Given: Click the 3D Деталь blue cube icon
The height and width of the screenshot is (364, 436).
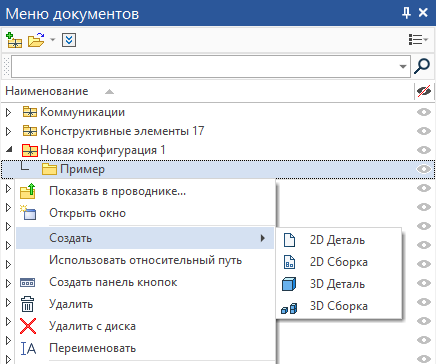Looking at the screenshot, I should click(x=289, y=284).
